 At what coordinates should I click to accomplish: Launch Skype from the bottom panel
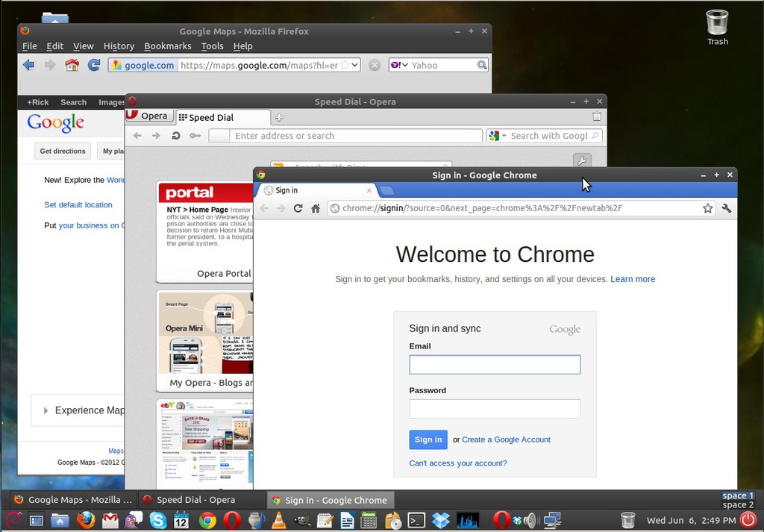click(158, 520)
